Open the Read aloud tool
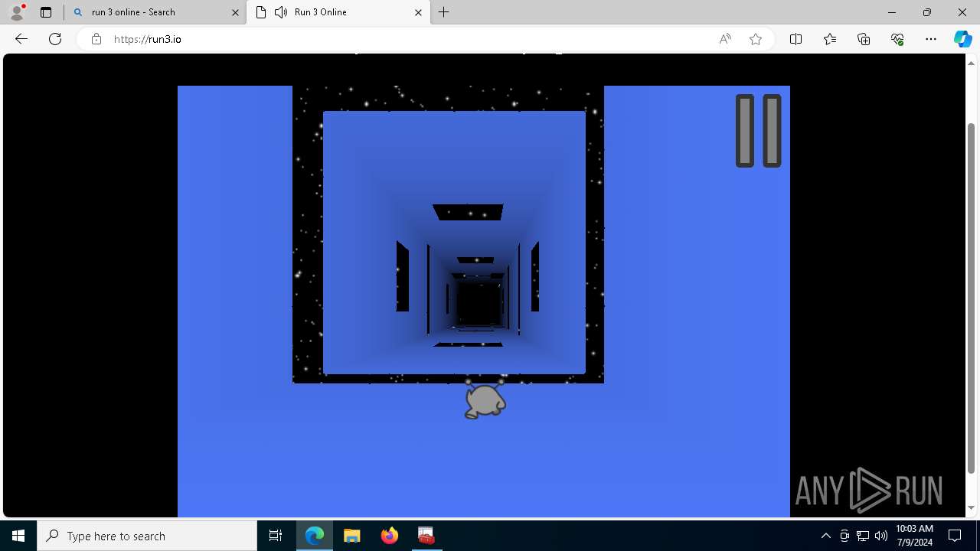The width and height of the screenshot is (980, 551). point(725,39)
